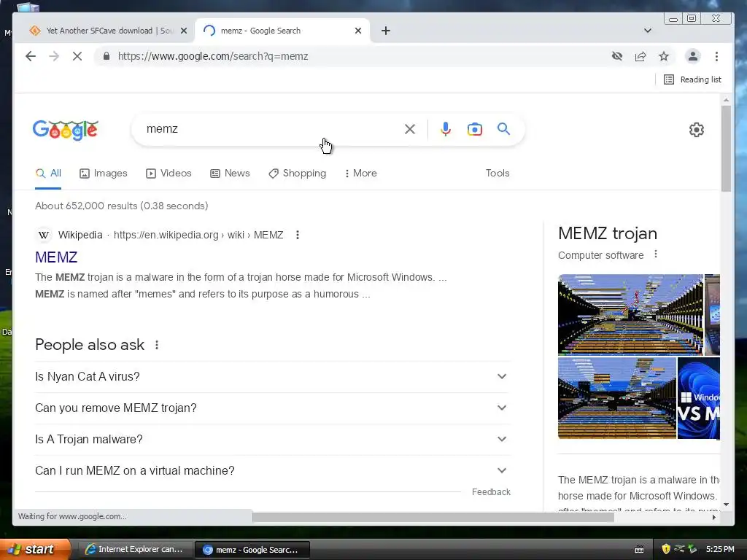Select the memz - Google Search tab

coord(282,31)
